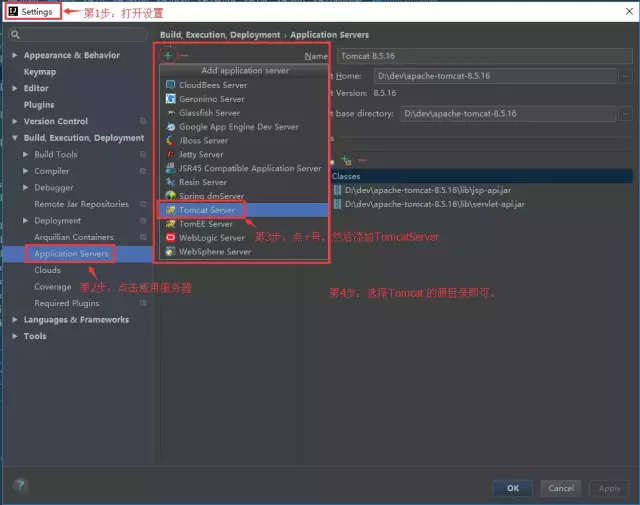
Task: Select the jsp-api.jar library entry
Action: [x=427, y=190]
